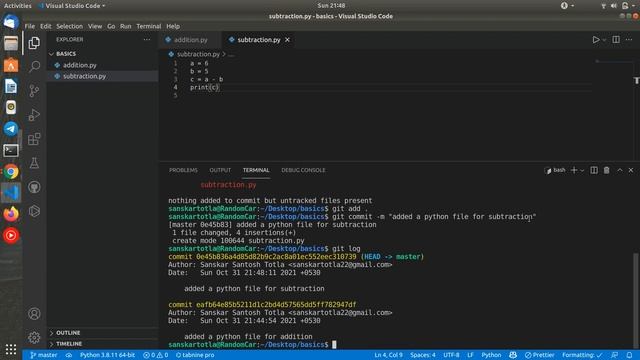
Task: Split the editor right
Action: [616, 40]
